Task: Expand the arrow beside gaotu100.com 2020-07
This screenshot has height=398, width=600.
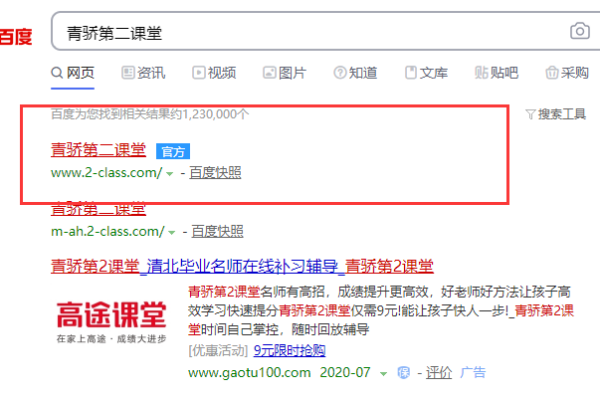Action: pos(383,374)
